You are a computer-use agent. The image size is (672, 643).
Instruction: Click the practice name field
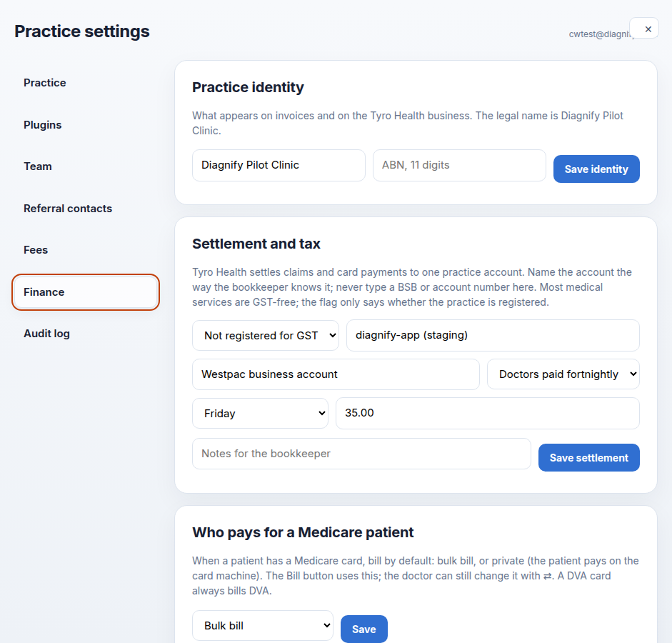click(x=279, y=166)
